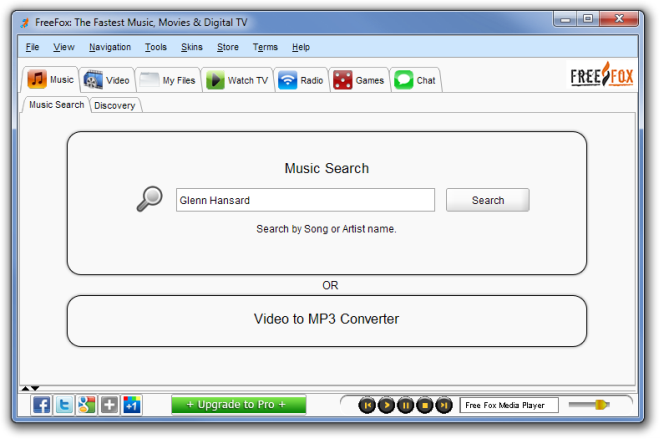
Task: Skip to previous track
Action: (x=367, y=405)
